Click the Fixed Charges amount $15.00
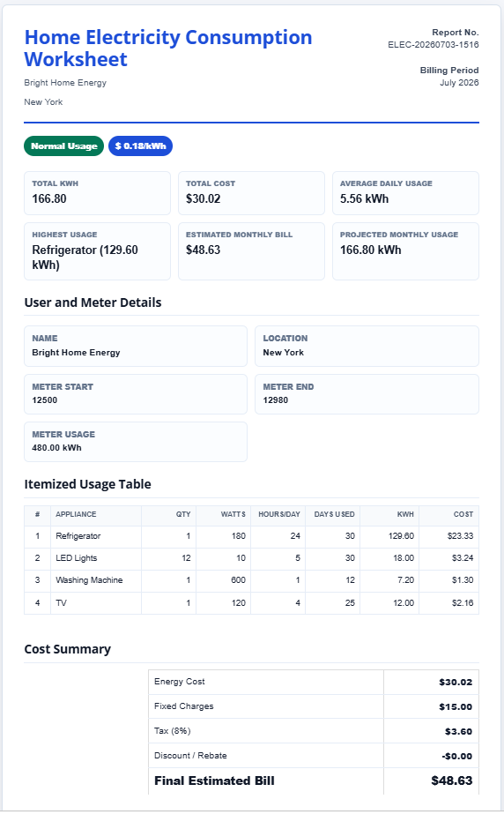Viewport: 504px width, 814px height. 456,707
